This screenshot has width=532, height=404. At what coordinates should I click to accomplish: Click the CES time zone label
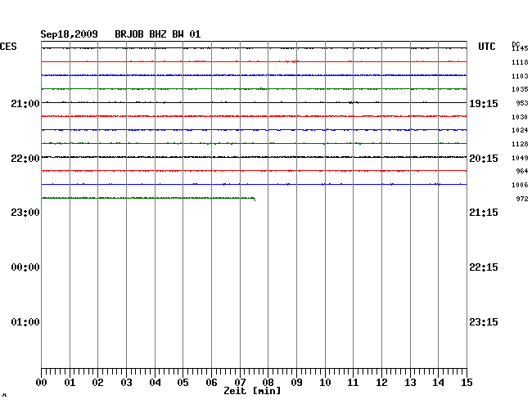pyautogui.click(x=8, y=47)
